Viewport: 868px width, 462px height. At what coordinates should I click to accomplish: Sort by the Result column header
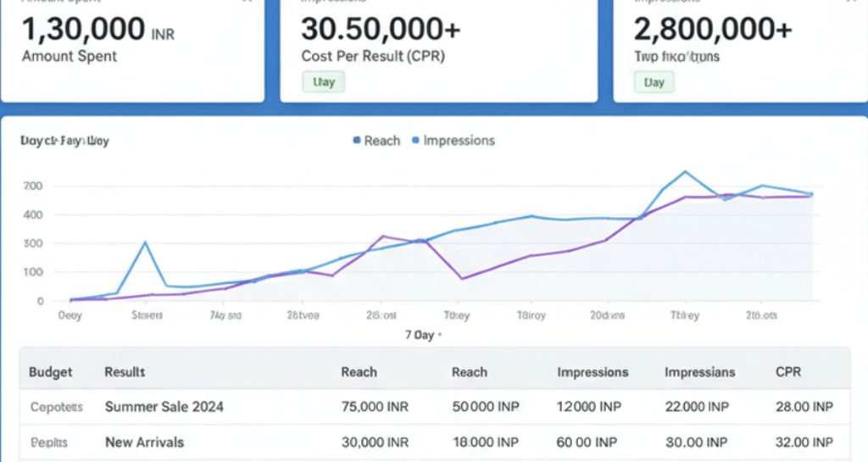pos(125,372)
